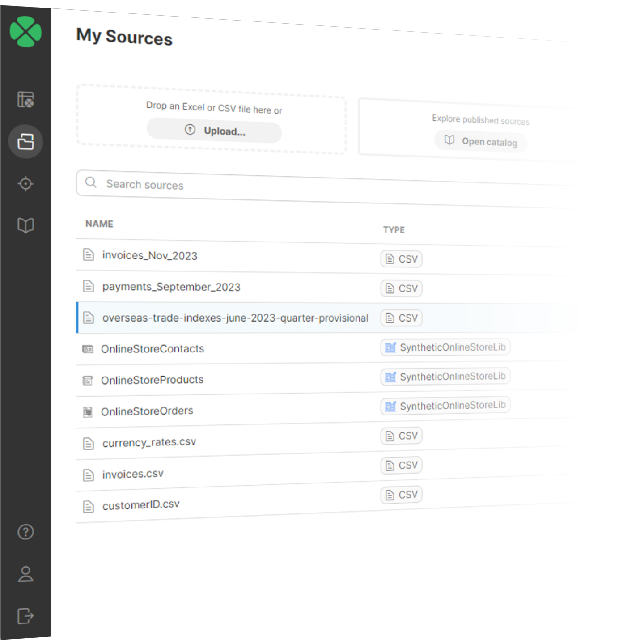
Task: Select the Sources folder sidebar icon
Action: pos(25,142)
